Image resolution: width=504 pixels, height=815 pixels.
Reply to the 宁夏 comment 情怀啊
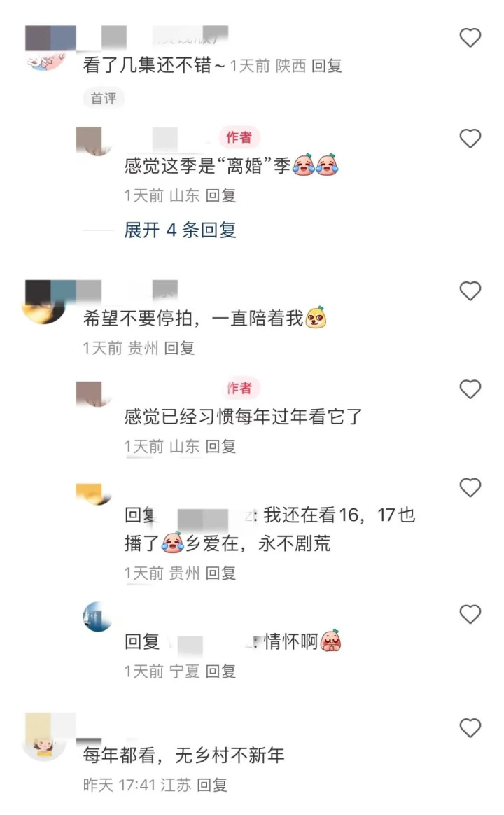[x=220, y=671]
